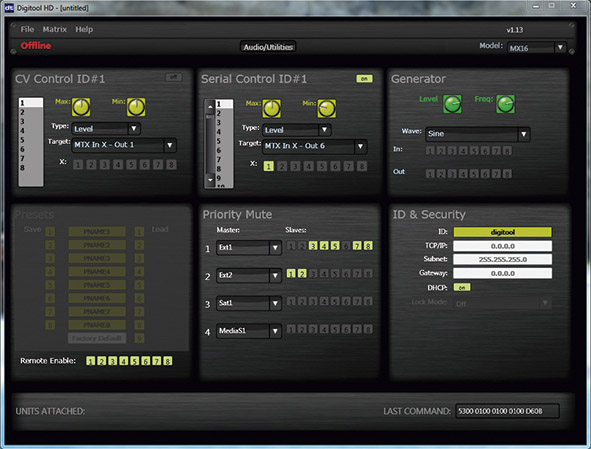591x449 pixels.
Task: Click the scroll up arrow in Serial Control list
Action: click(x=210, y=107)
